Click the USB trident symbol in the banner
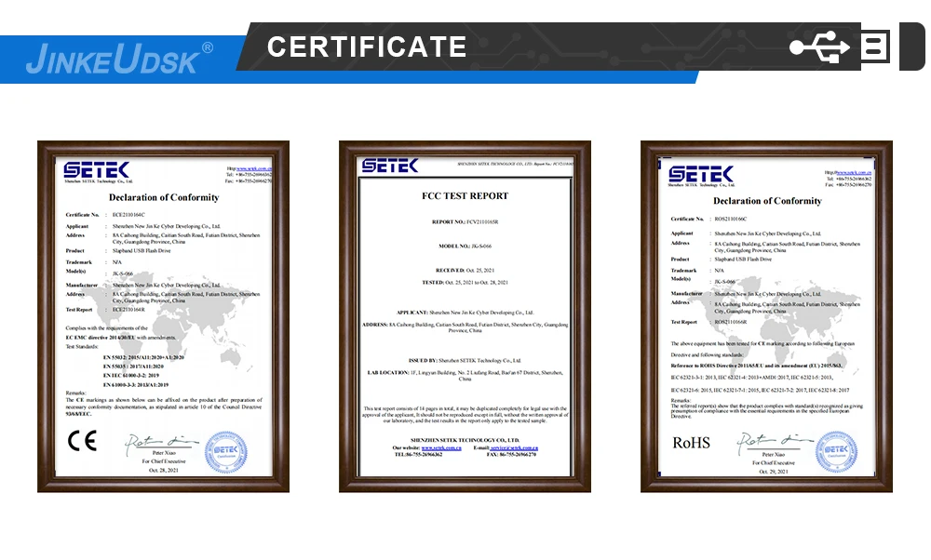This screenshot has height=560, width=931. pos(820,47)
